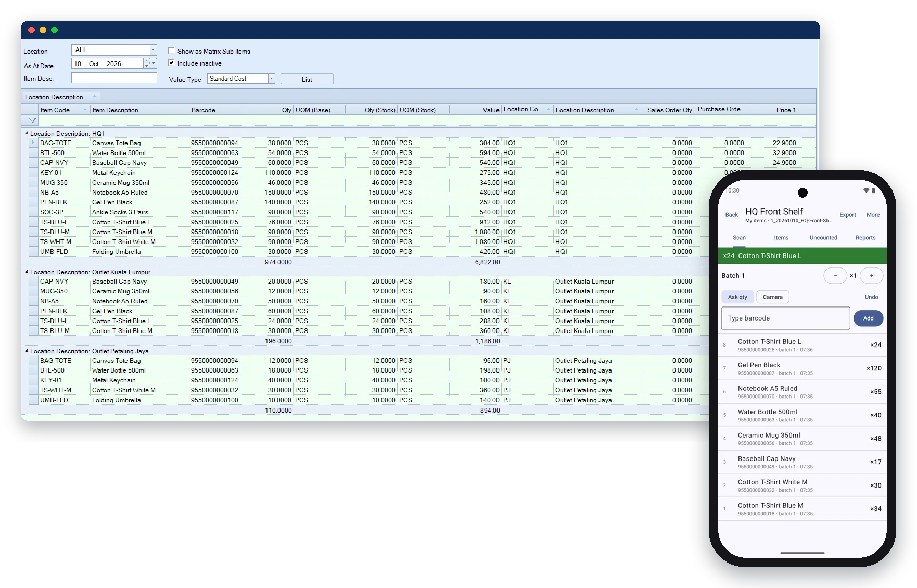Click the As At Date spinner arrows
Viewport: 917px width, 588px height.
(147, 63)
